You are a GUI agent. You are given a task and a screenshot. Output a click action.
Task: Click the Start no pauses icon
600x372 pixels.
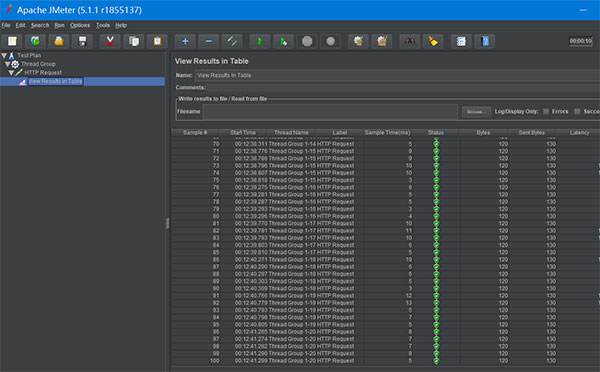[284, 41]
